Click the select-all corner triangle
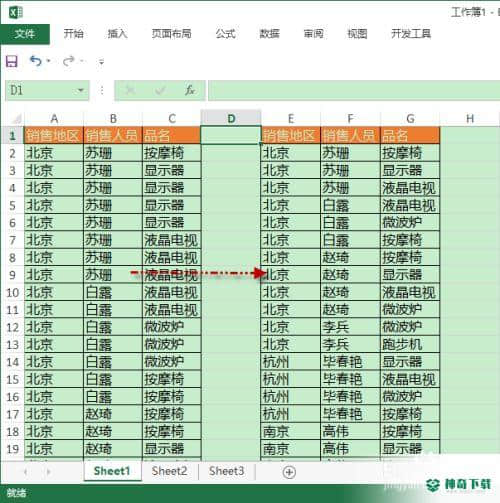The width and height of the screenshot is (500, 503). [x=17, y=118]
